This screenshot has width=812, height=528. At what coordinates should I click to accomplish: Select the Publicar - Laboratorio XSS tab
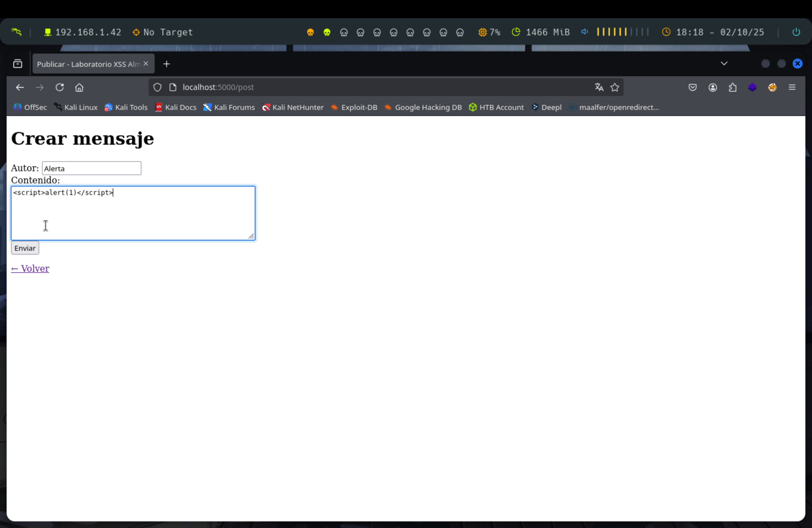89,64
